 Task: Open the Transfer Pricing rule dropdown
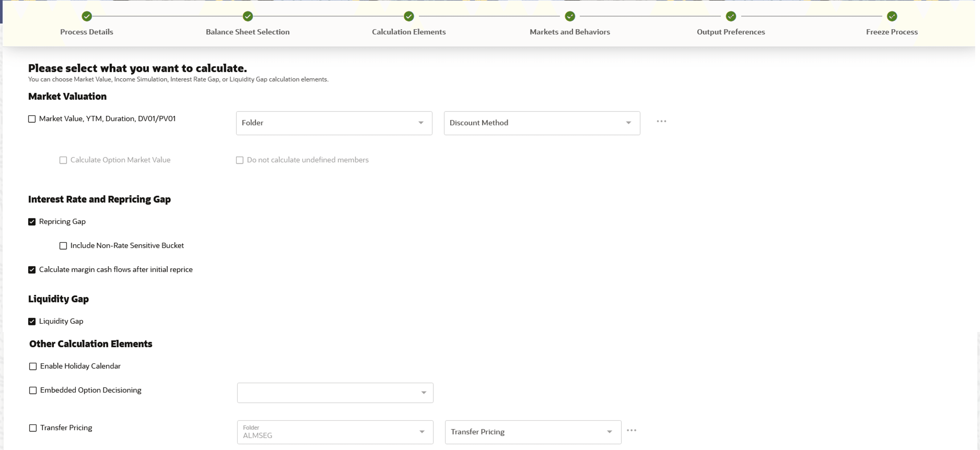(x=533, y=432)
